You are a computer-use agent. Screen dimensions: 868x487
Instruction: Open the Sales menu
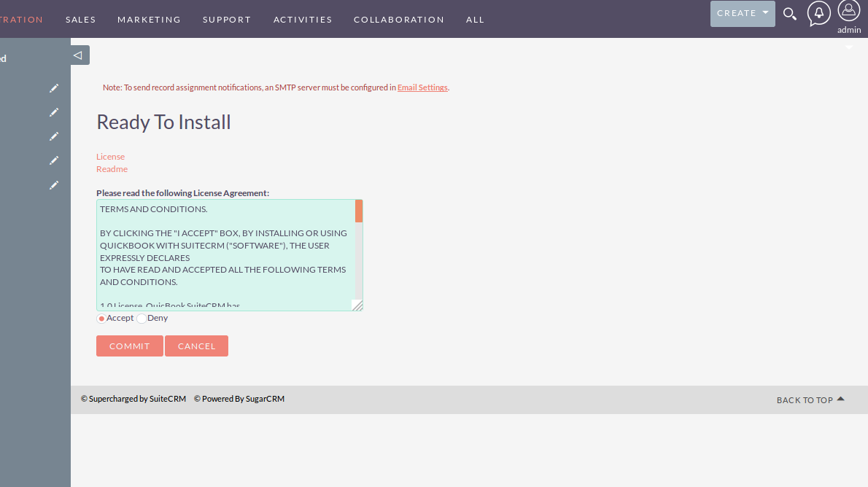(80, 20)
